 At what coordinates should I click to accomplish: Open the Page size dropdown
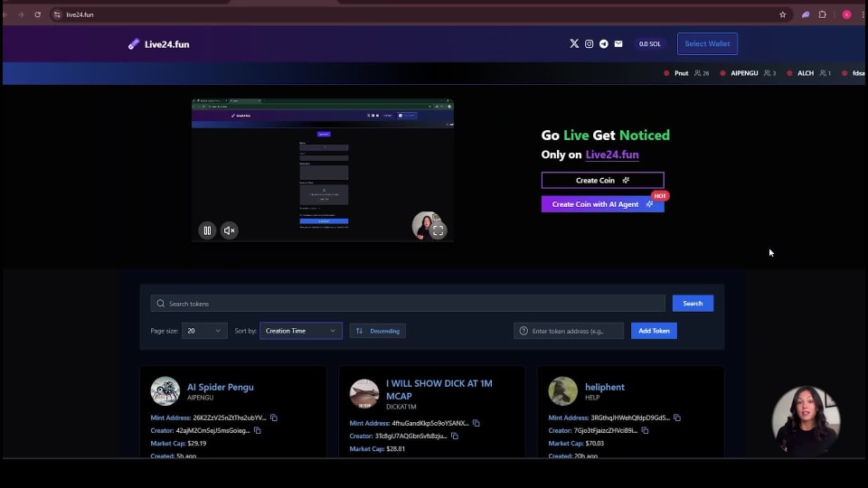[204, 331]
